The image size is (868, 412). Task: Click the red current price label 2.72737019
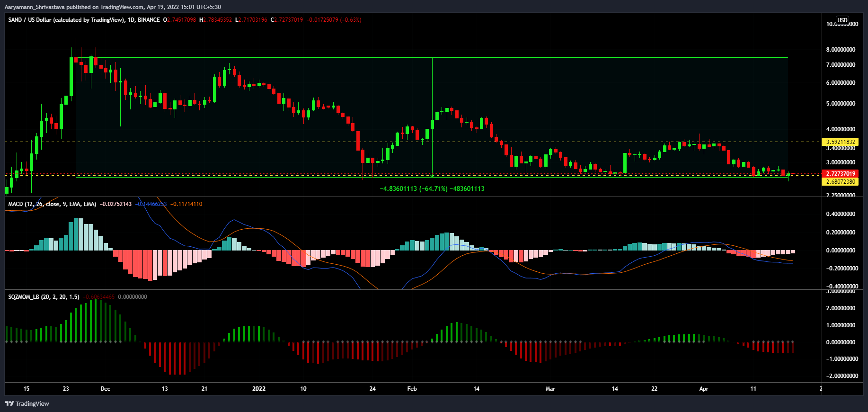(841, 174)
